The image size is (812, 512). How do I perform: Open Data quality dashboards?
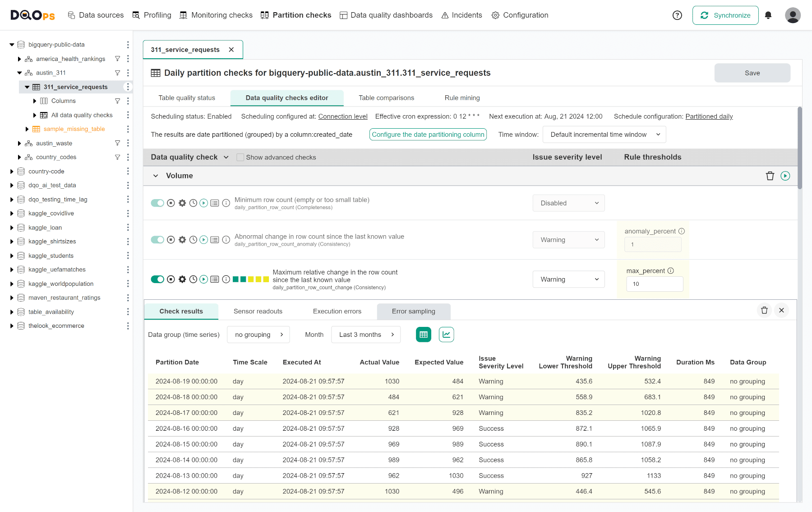click(x=386, y=15)
